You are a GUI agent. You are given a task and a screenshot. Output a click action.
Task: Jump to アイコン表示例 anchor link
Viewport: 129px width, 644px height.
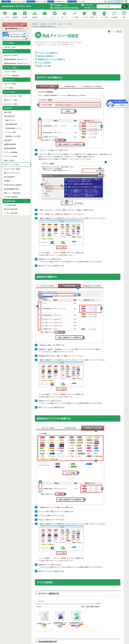click(44, 62)
